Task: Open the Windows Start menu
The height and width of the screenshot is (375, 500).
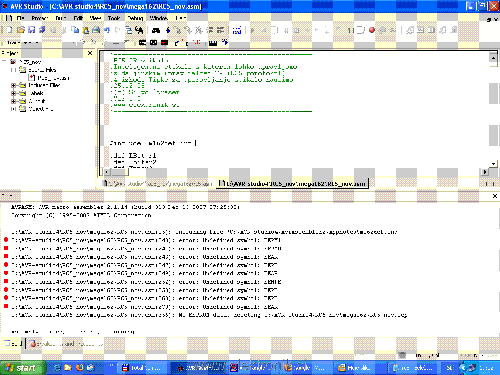Action: tap(23, 368)
